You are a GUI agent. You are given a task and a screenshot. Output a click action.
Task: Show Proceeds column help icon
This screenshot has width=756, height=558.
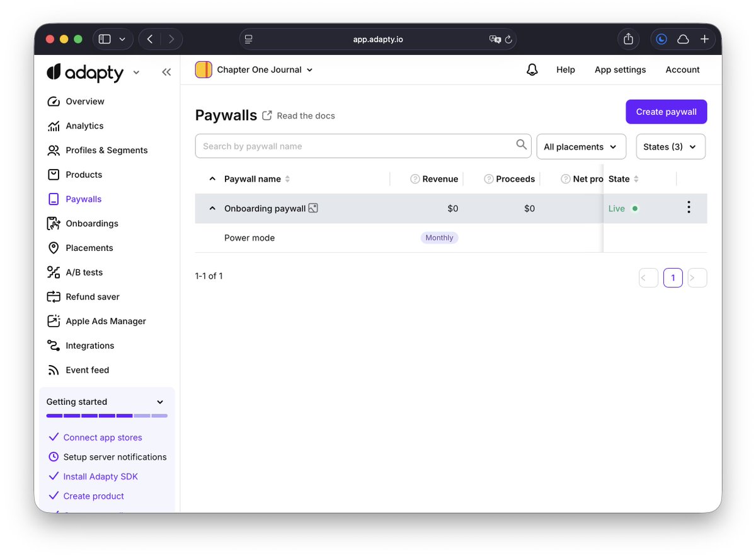pos(489,179)
